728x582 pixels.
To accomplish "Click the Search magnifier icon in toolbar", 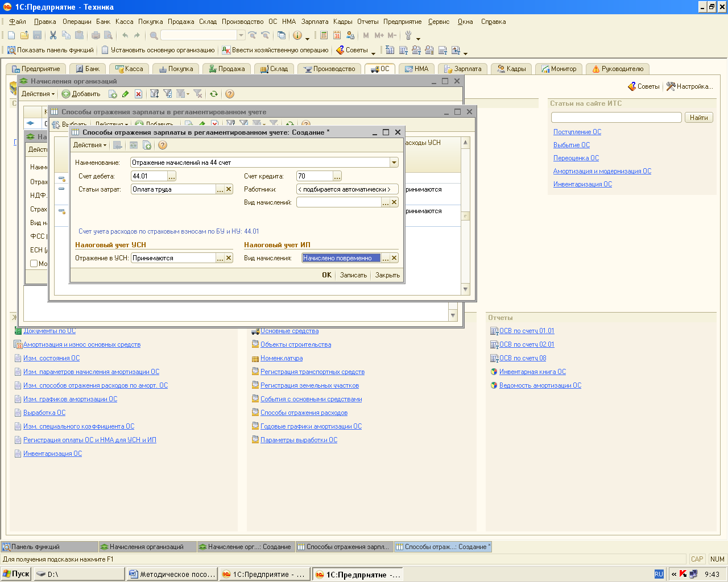I will [x=154, y=35].
